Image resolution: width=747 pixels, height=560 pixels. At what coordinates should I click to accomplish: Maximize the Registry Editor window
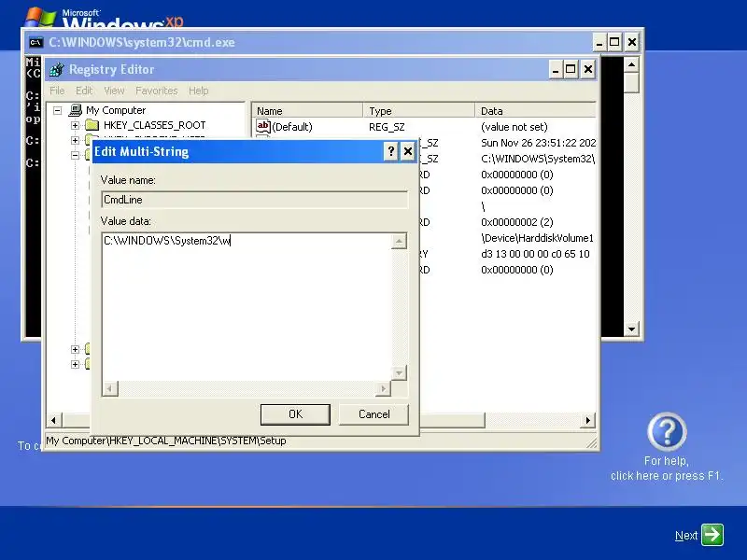coord(571,69)
